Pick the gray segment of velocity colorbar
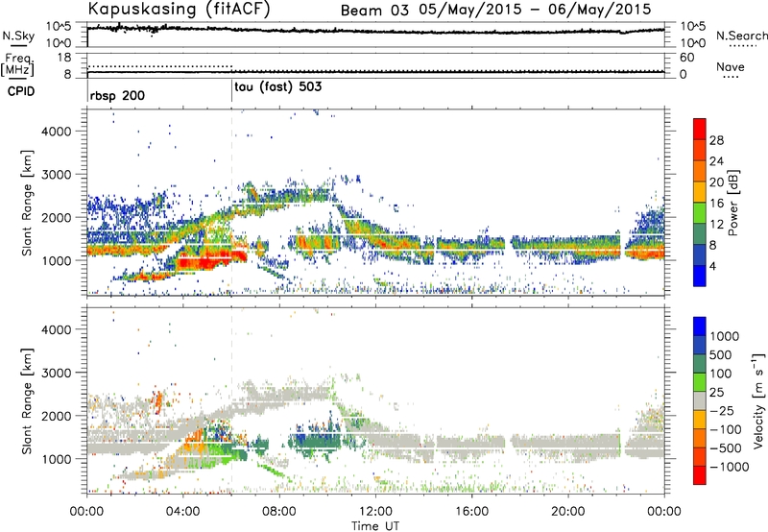768x532 pixels. coord(700,400)
